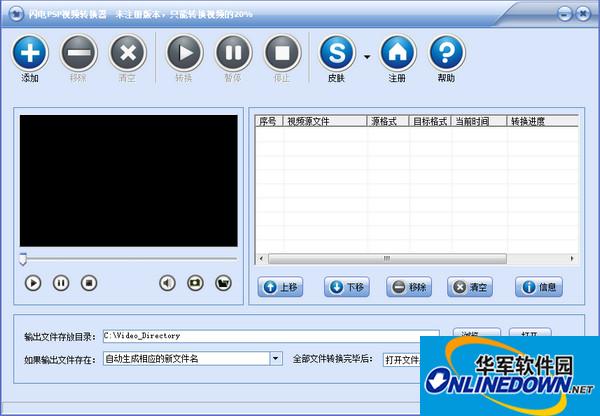Click the 序号 column header
The image size is (600, 416).
pyautogui.click(x=269, y=121)
